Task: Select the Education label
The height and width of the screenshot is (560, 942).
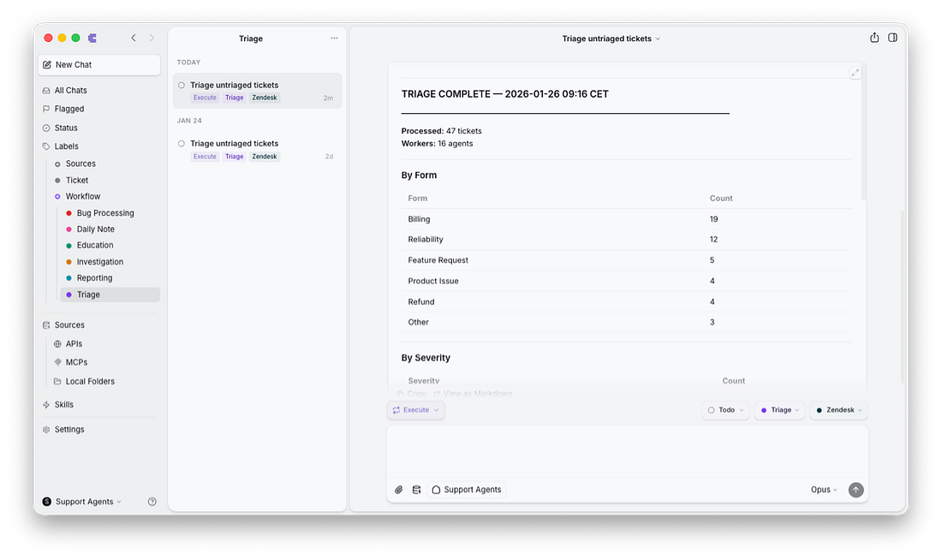Action: point(95,245)
